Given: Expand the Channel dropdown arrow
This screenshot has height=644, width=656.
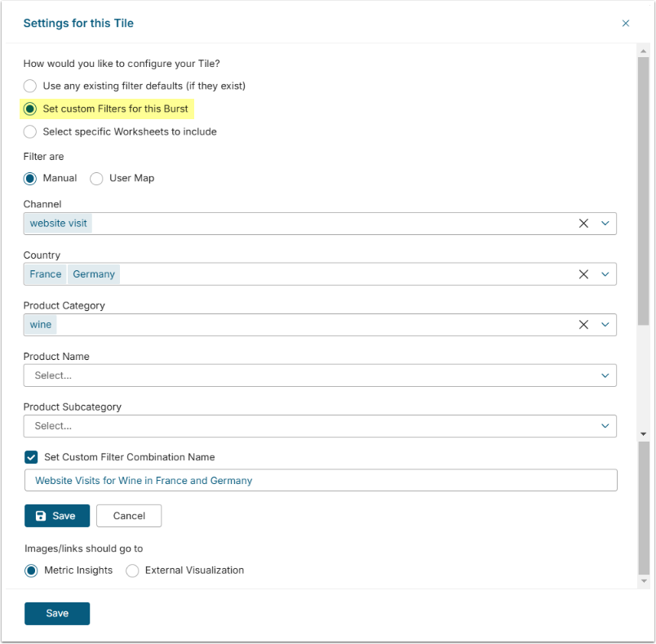Looking at the screenshot, I should click(x=605, y=224).
